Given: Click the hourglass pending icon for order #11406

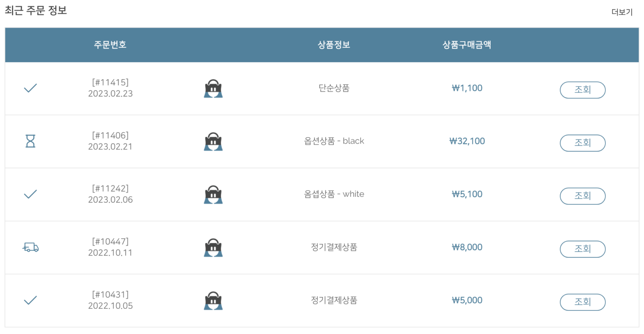Looking at the screenshot, I should [x=30, y=141].
